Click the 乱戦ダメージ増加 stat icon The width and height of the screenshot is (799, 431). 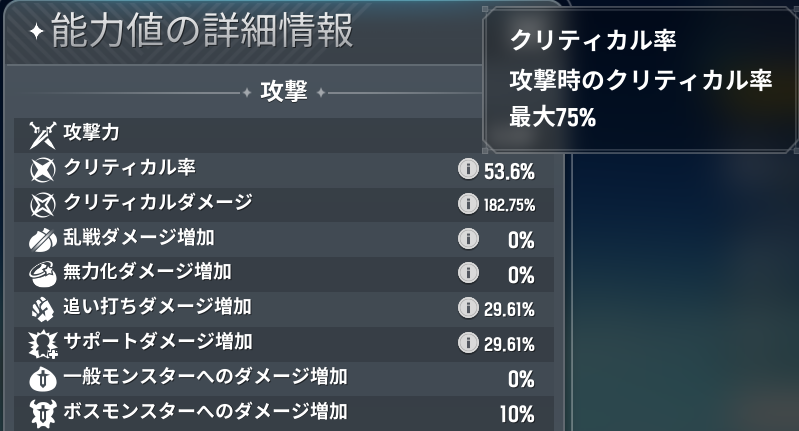pos(43,238)
